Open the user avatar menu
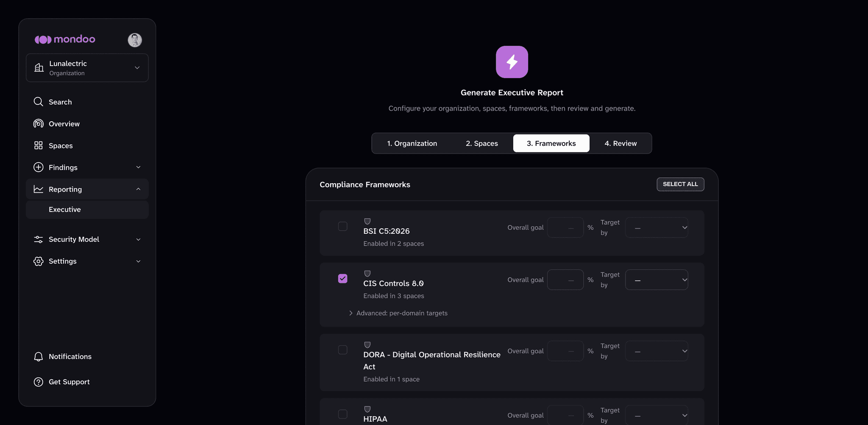The height and width of the screenshot is (425, 868). pos(135,40)
